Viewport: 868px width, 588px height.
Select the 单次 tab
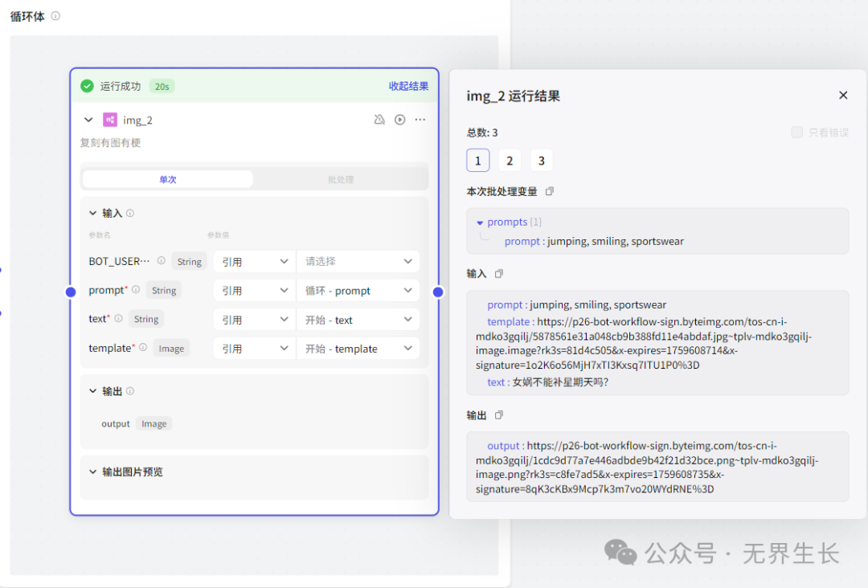[167, 179]
